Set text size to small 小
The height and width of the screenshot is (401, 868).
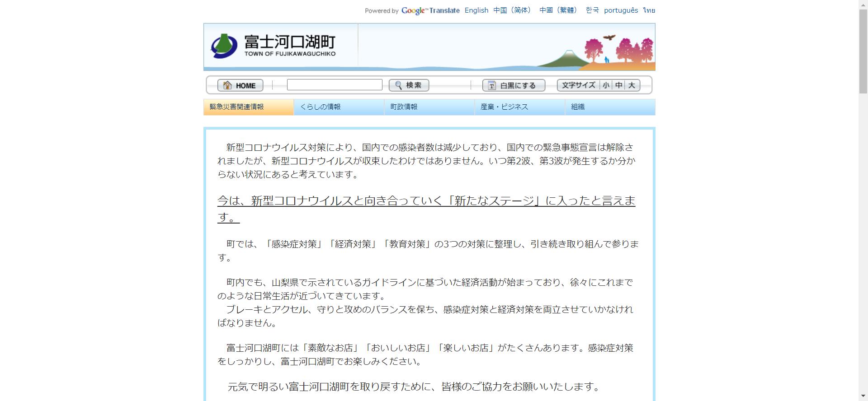click(x=606, y=85)
